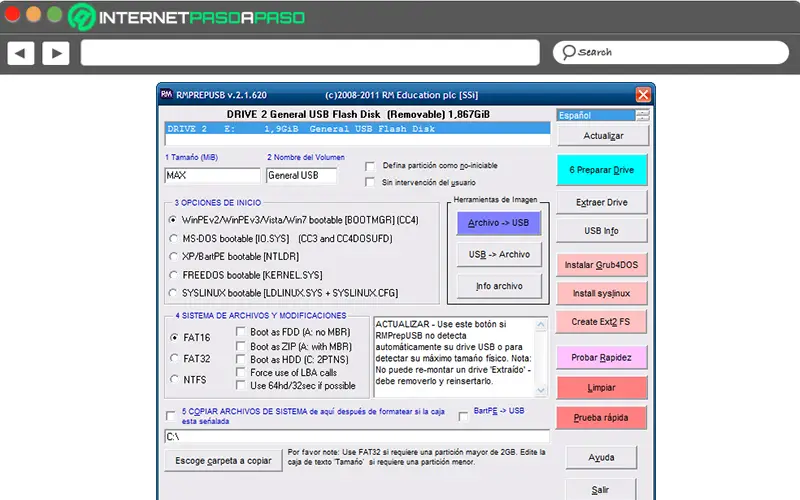Click the folder path field showing C:\

click(357, 437)
